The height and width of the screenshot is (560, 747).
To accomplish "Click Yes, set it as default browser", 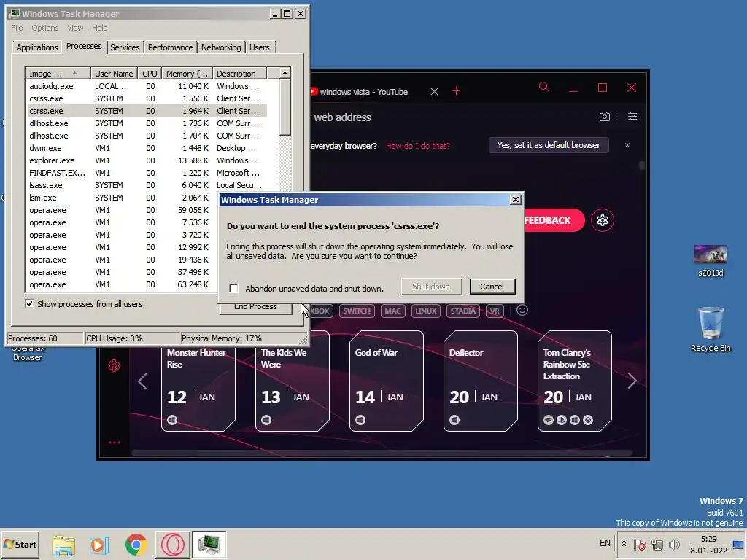I will (549, 145).
